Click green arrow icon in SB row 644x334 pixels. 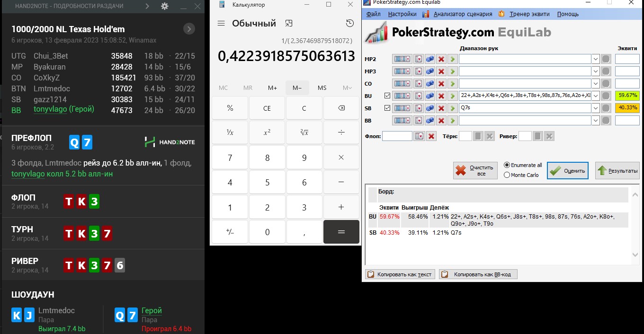(x=452, y=108)
